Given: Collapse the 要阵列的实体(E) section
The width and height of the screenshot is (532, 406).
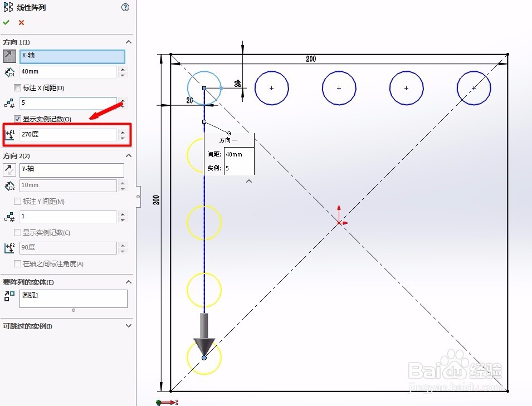Looking at the screenshot, I should coord(129,282).
